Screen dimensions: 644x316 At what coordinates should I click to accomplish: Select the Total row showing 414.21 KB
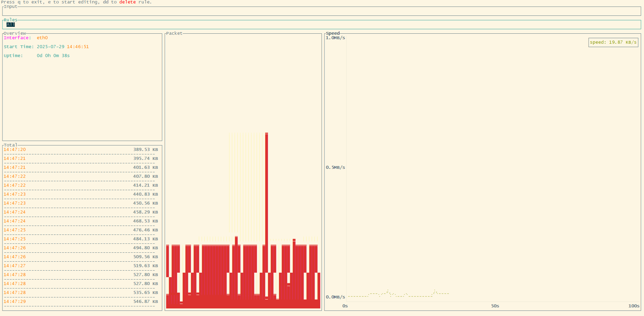[x=81, y=185]
